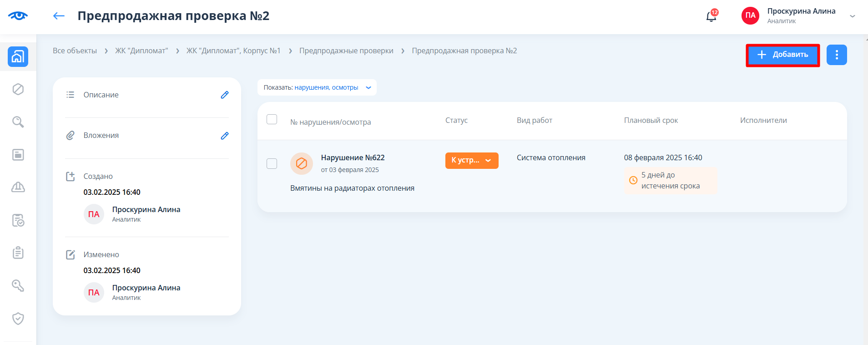Sort by the Плановый срок column header
Image resolution: width=868 pixels, height=345 pixels.
651,120
